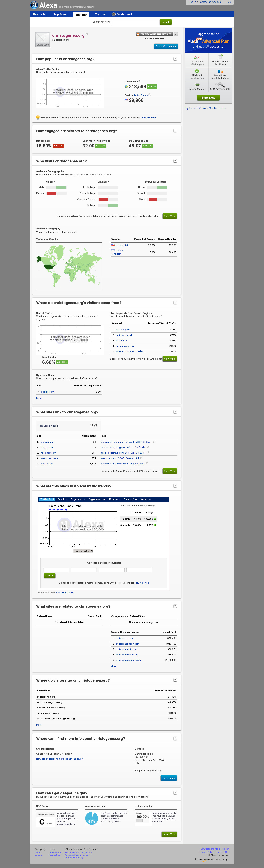This screenshot has width=264, height=868.
Task: Open the dropdown arrow next to Certify Your Site Metrics
Action: [176, 34]
